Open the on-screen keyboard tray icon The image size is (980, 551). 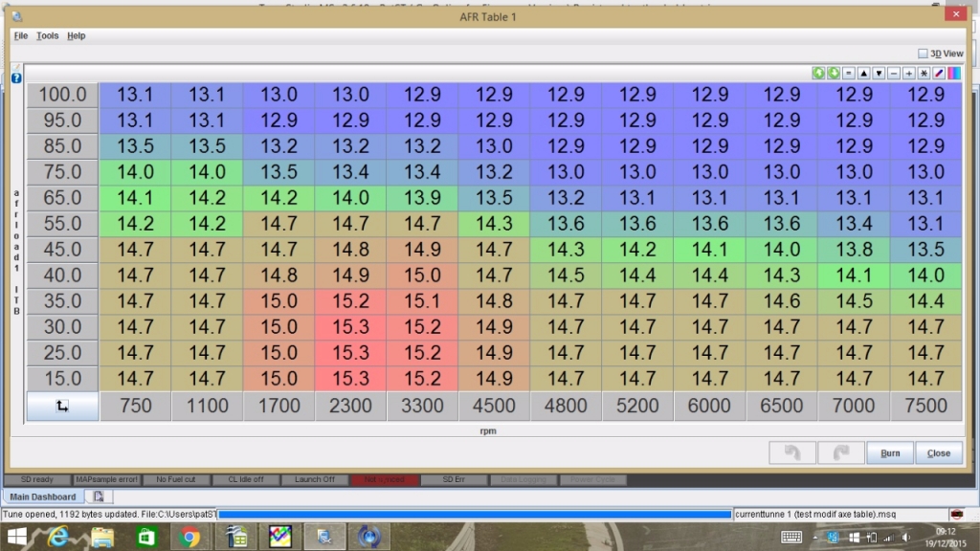pyautogui.click(x=791, y=538)
